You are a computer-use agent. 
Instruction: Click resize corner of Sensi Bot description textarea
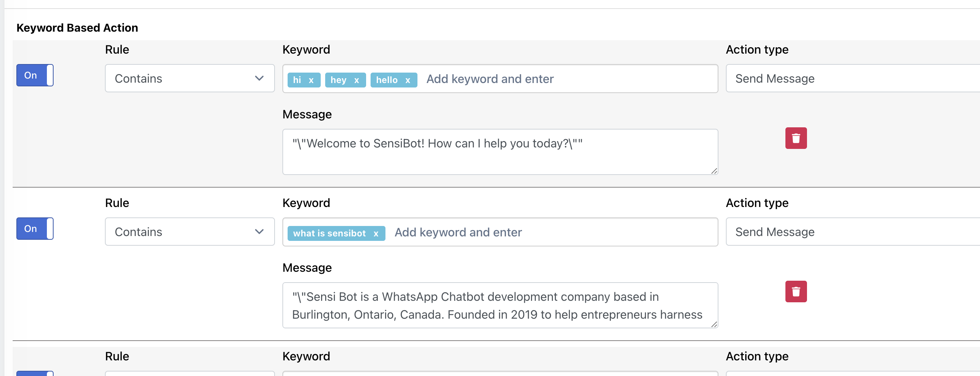(714, 324)
